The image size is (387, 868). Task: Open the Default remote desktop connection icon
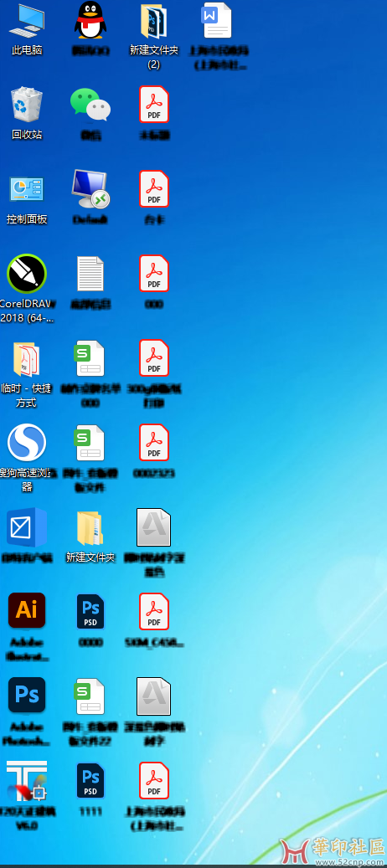pyautogui.click(x=90, y=190)
